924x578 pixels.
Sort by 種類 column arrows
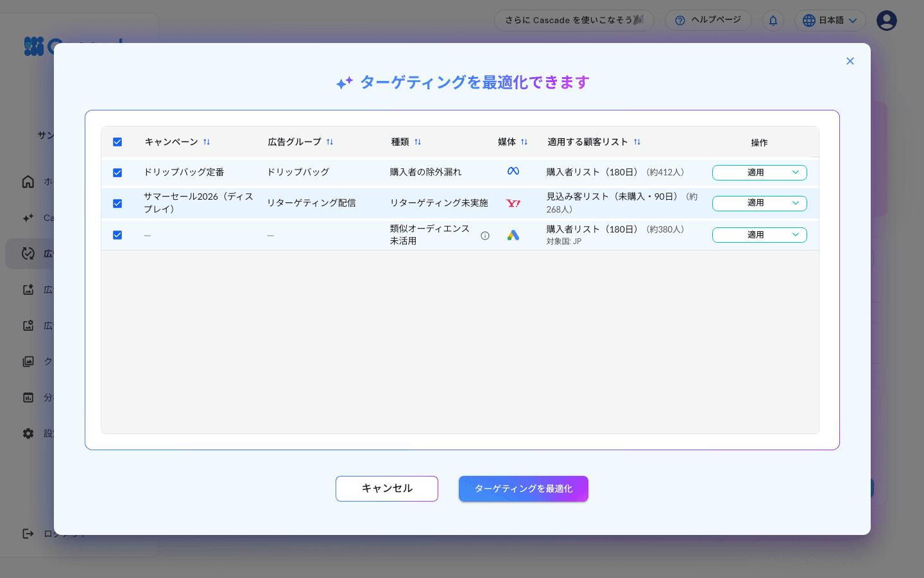pos(418,142)
